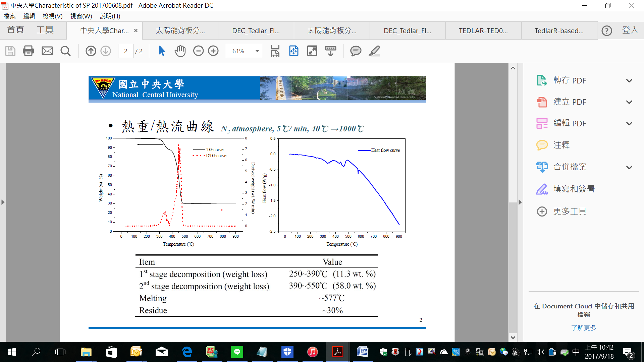Click the email envelope toolbar icon
The width and height of the screenshot is (644, 362).
pos(47,51)
